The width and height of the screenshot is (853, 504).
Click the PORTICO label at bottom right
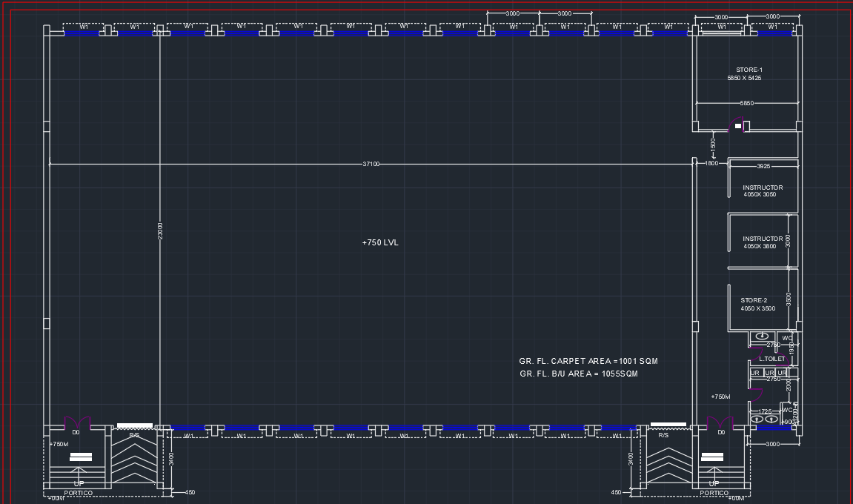click(x=714, y=493)
